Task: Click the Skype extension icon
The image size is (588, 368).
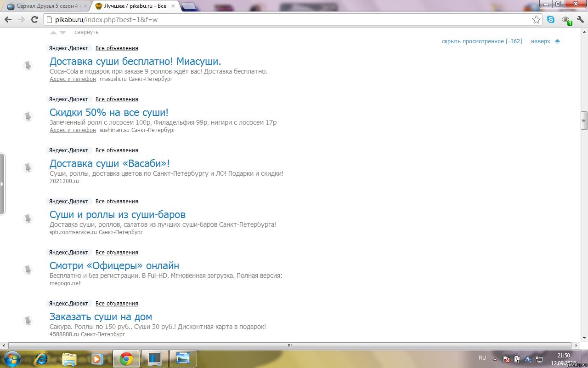Action: [x=551, y=20]
